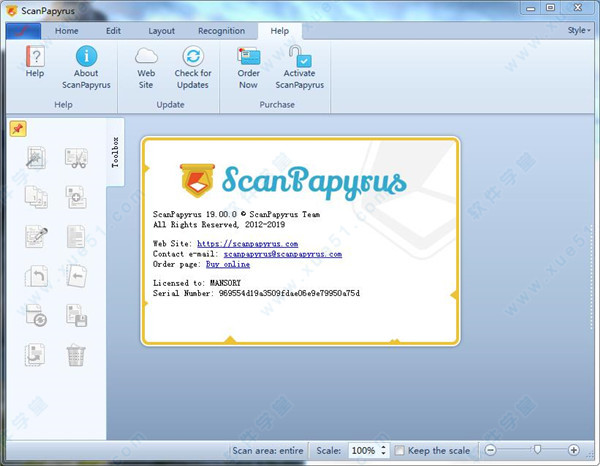Click the trash bin delete tool
This screenshot has width=600, height=466.
point(76,355)
